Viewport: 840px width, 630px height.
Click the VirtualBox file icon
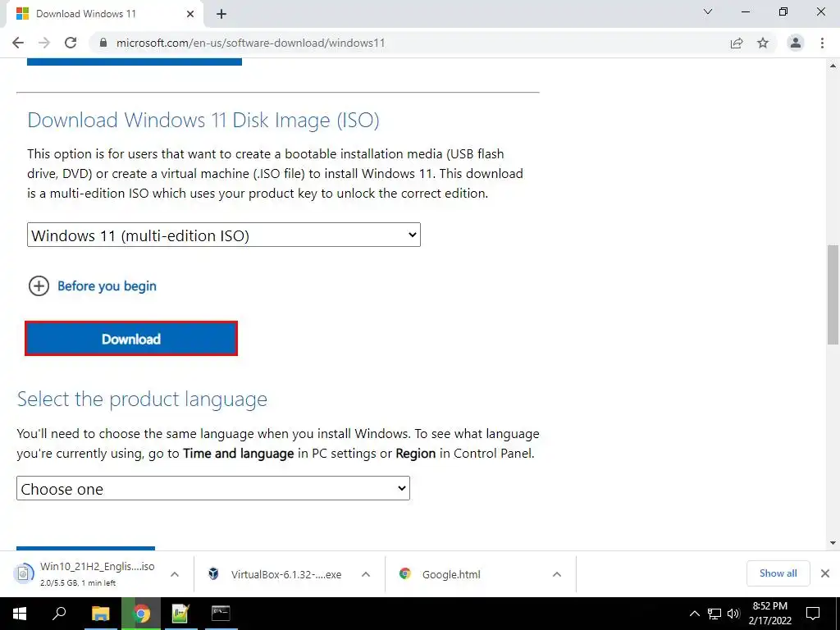213,573
